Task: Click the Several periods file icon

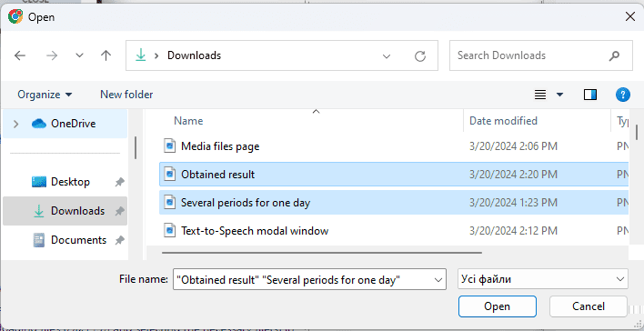Action: click(169, 203)
